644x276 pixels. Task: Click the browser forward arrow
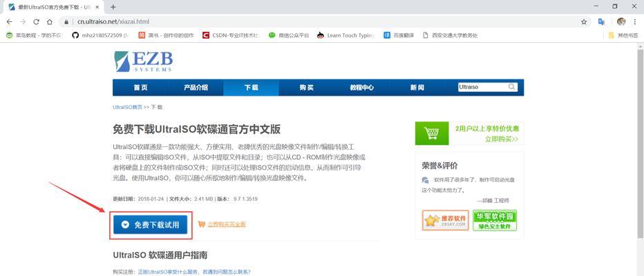(x=23, y=22)
